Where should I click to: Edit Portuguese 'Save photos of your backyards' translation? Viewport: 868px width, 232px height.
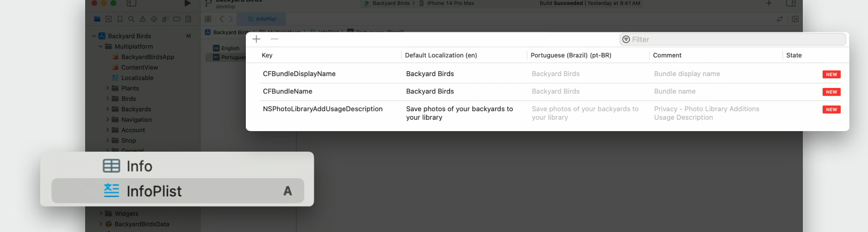pos(585,113)
